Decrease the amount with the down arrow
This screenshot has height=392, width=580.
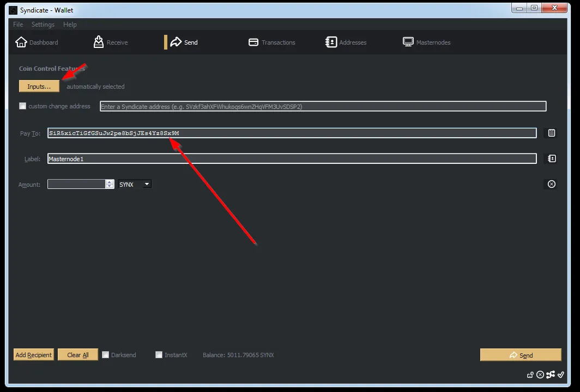(x=110, y=186)
